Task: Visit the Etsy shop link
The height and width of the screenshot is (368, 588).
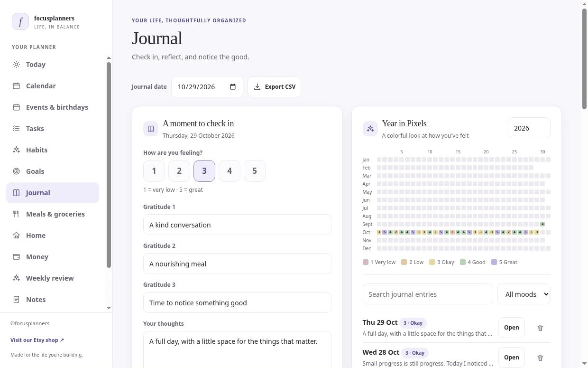Action: pos(37,340)
